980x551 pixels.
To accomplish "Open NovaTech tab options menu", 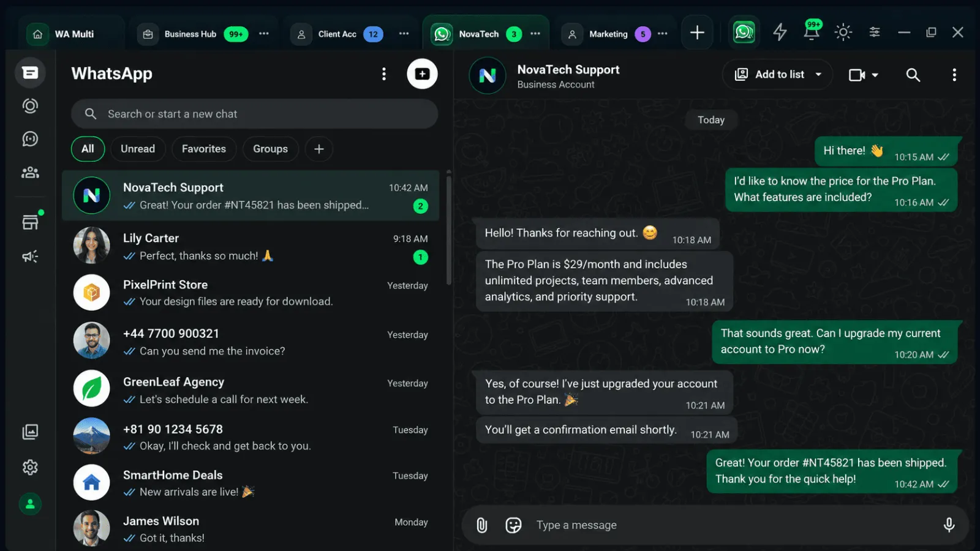I will pyautogui.click(x=535, y=34).
